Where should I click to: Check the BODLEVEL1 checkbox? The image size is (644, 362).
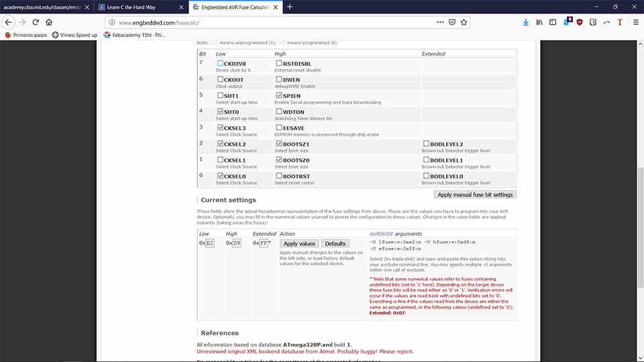[x=426, y=160]
